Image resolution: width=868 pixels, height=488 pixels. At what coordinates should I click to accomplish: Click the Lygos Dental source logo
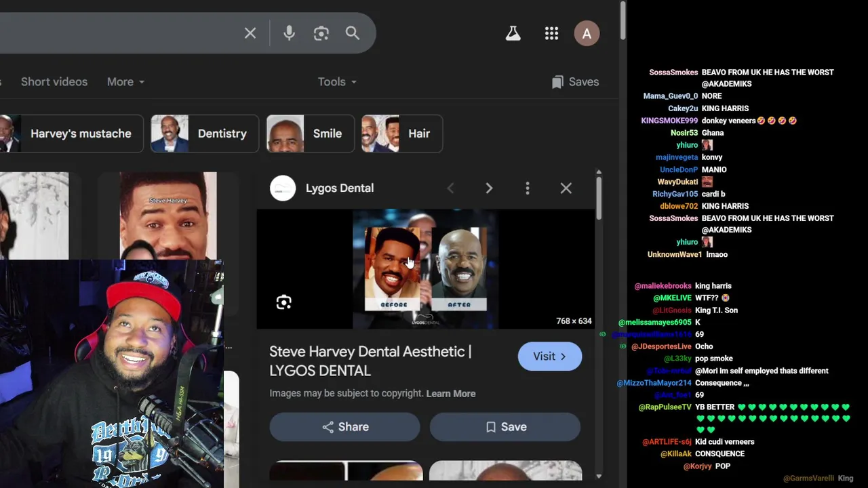click(283, 188)
